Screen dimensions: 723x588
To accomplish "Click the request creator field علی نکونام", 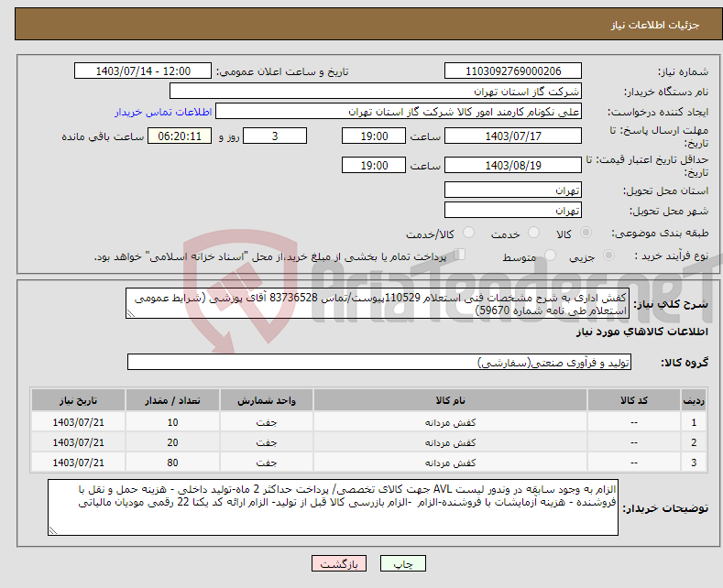I will [x=399, y=112].
